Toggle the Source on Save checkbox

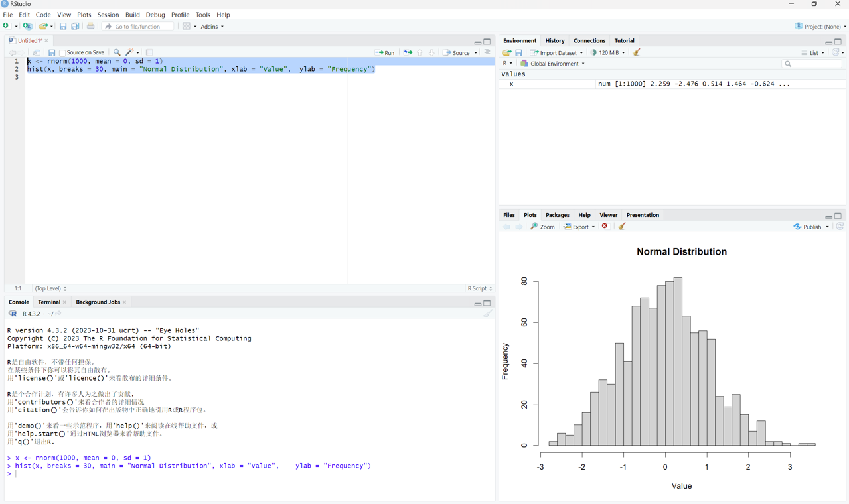click(x=62, y=52)
